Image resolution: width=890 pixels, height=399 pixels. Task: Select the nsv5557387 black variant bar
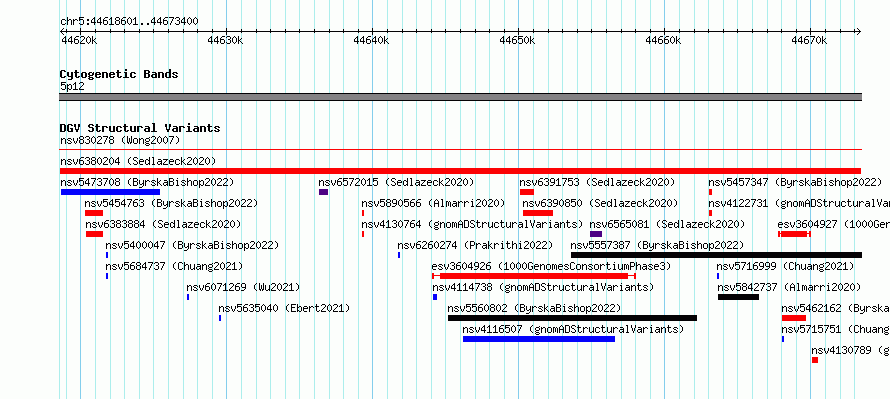tap(716, 255)
